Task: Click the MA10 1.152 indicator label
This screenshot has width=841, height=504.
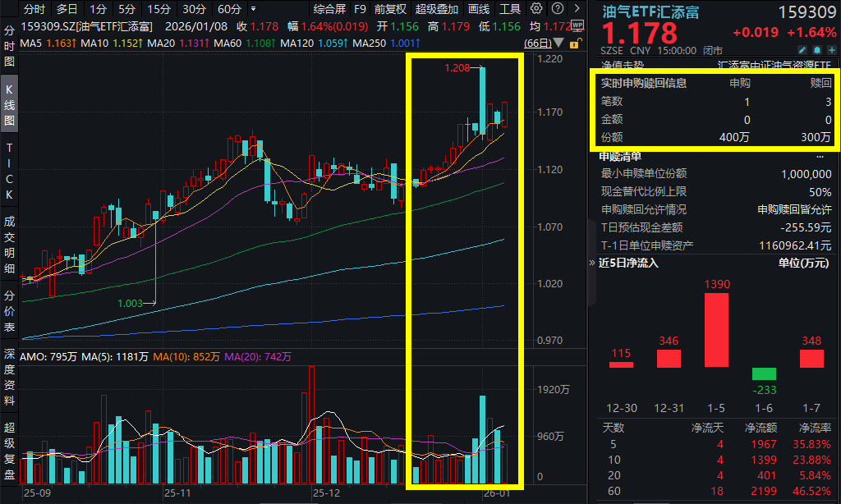Action: tap(112, 43)
